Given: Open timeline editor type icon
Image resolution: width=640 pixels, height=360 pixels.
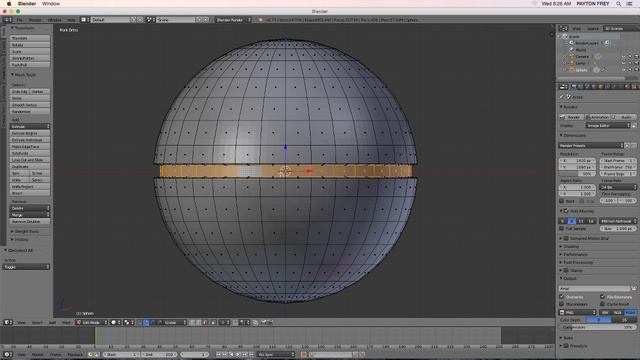Looking at the screenshot, I should (x=7, y=355).
